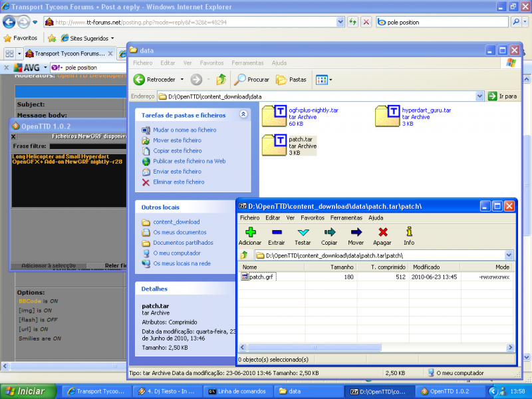Viewport: 532px width, 399px height.
Task: Click Mover arrow icon in 7-Zip toolbar
Action: pyautogui.click(x=356, y=232)
